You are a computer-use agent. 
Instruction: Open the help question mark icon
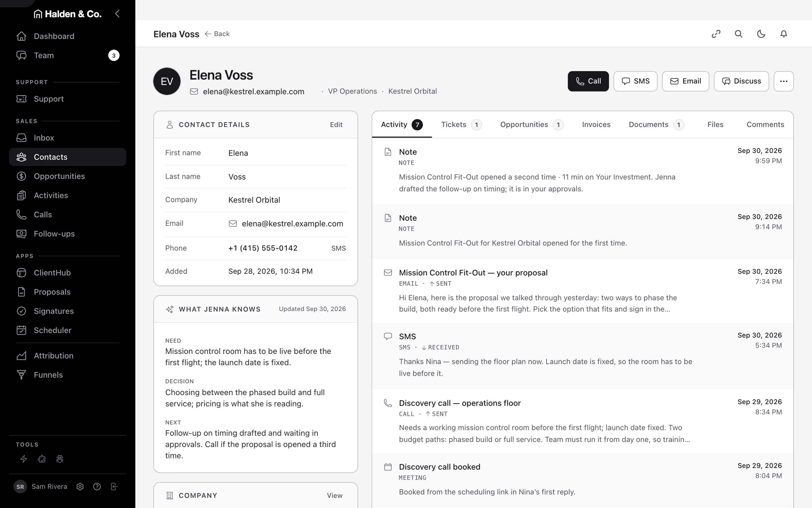[x=97, y=487]
